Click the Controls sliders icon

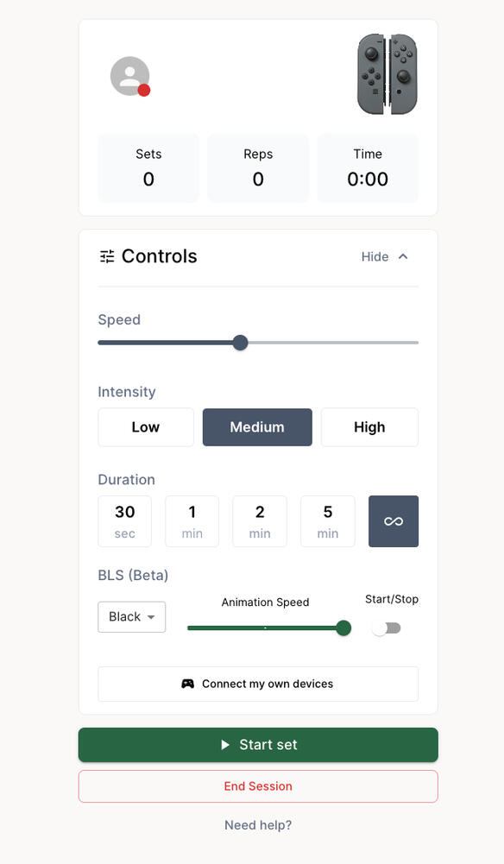click(107, 256)
